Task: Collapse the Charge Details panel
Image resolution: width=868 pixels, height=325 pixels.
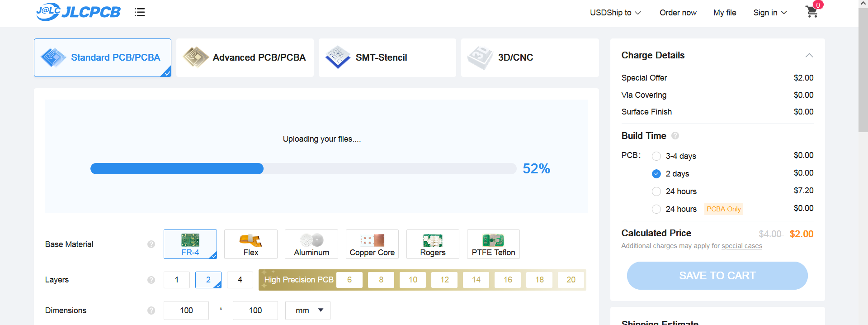Action: (x=809, y=55)
